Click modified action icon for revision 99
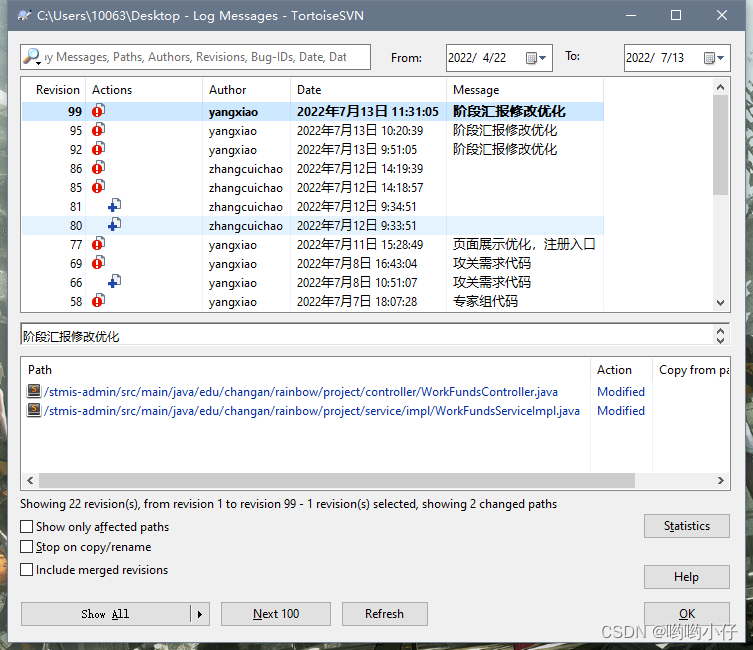753x650 pixels. tap(98, 111)
